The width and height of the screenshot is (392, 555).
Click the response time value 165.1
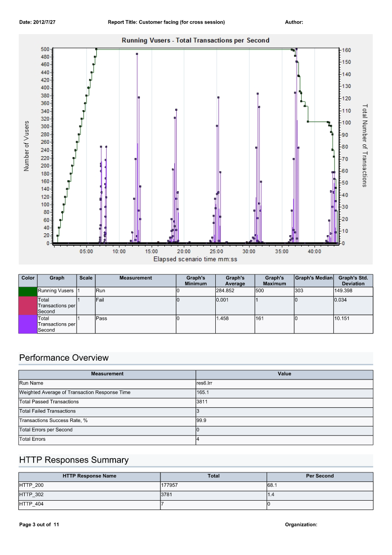(203, 392)
